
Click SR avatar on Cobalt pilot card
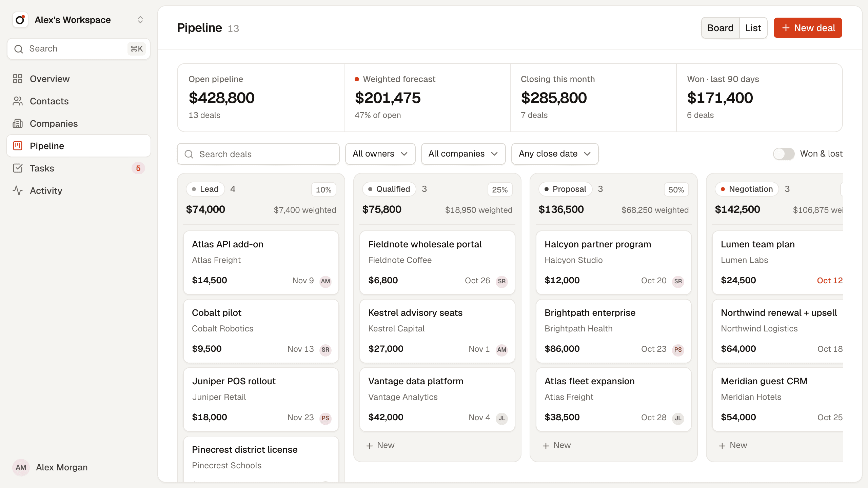[325, 349]
